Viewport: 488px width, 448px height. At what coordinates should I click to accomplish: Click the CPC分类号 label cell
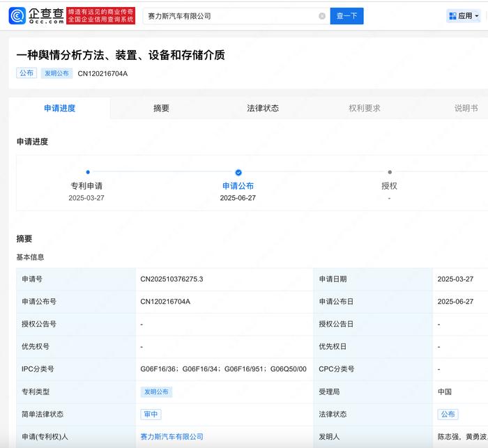point(373,369)
